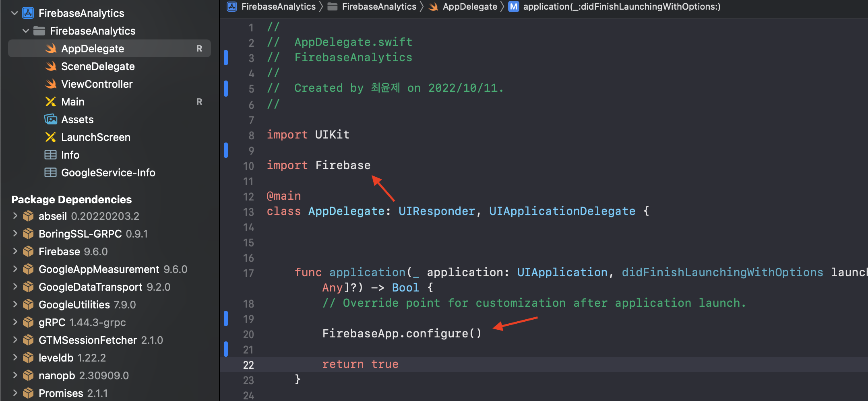Click the FirebaseAnalytics folder icon in navigator
868x401 pixels.
click(39, 31)
